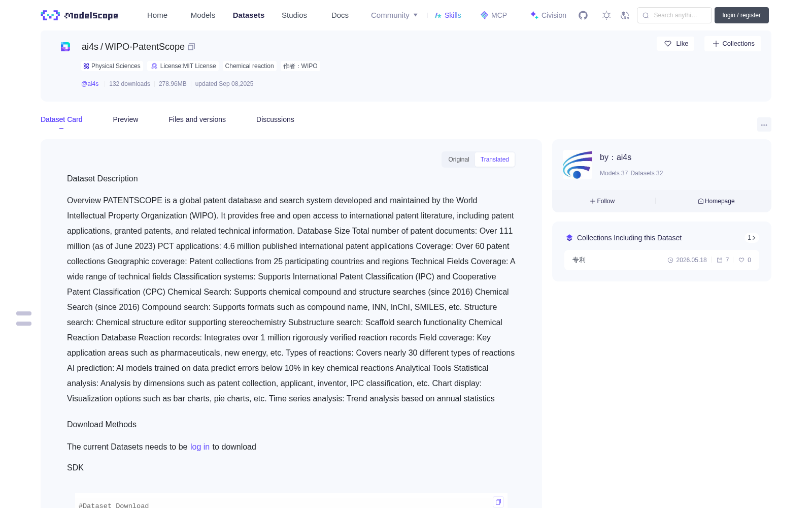Go to Models in navigation

pyautogui.click(x=203, y=15)
